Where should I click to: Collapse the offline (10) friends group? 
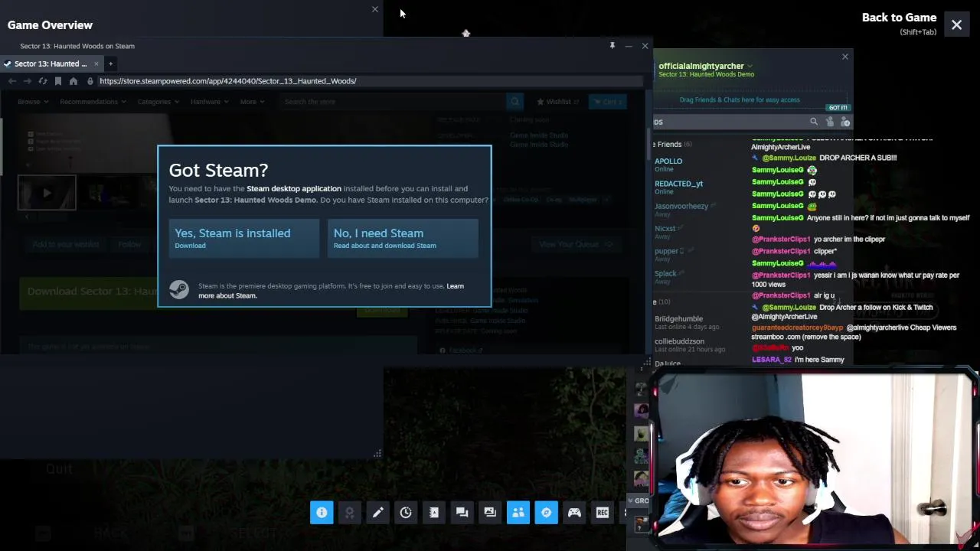point(661,302)
